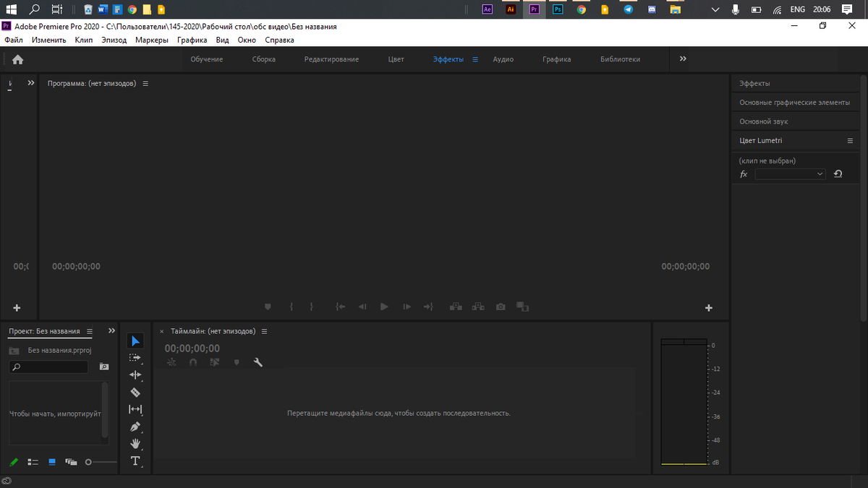Switch project panel to Freeform view
The width and height of the screenshot is (868, 488).
[71, 462]
